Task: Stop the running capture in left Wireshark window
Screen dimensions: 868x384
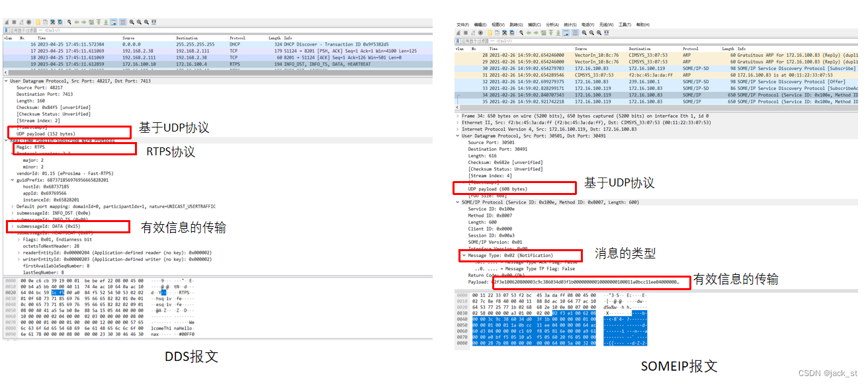Action: click(14, 22)
